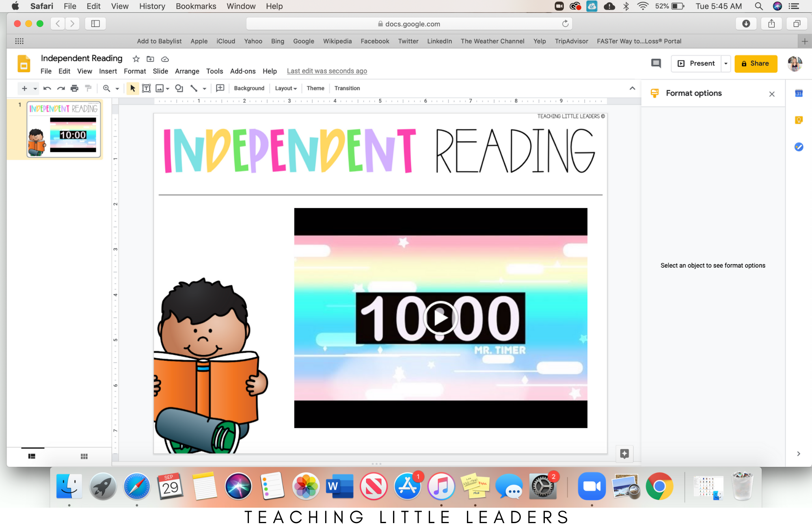
Task: Open the Google Keep sidebar icon
Action: coord(798,120)
